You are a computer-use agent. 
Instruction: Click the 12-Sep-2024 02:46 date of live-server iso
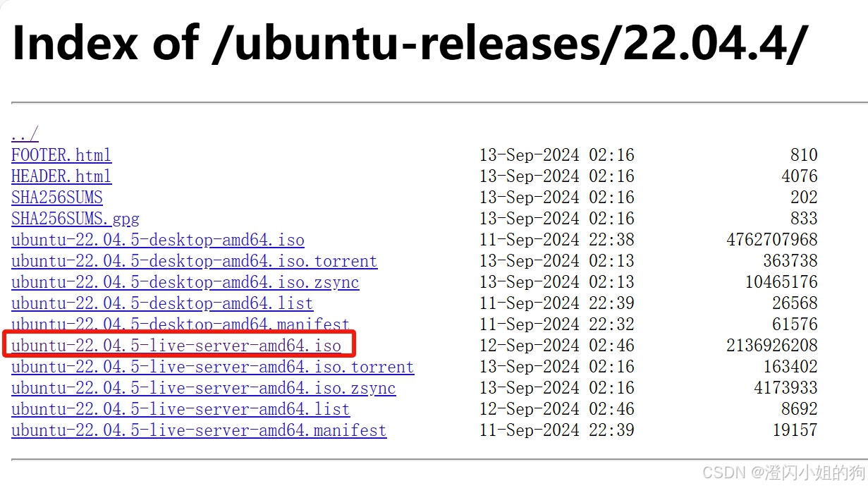coord(556,346)
